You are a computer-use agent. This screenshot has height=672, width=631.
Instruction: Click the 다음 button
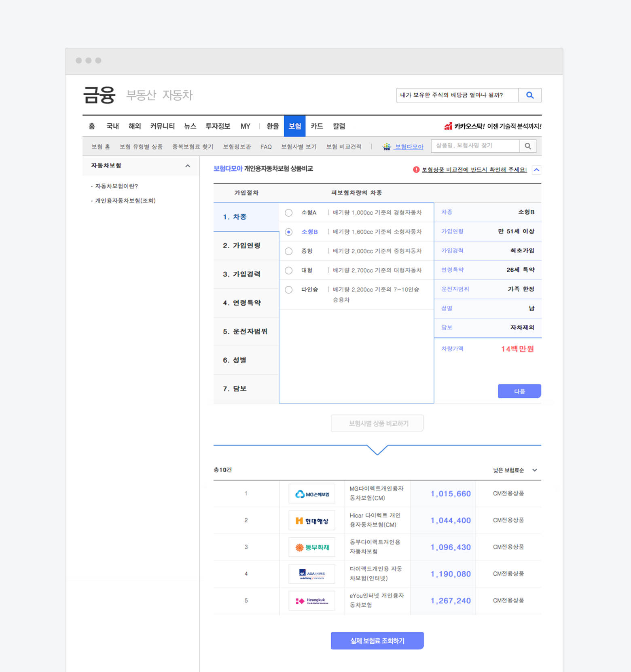(519, 391)
